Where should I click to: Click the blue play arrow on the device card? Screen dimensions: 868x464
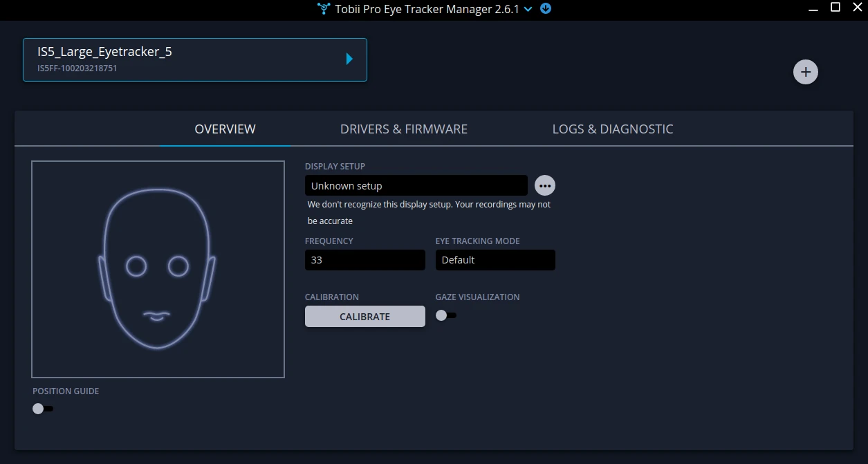[x=349, y=59]
